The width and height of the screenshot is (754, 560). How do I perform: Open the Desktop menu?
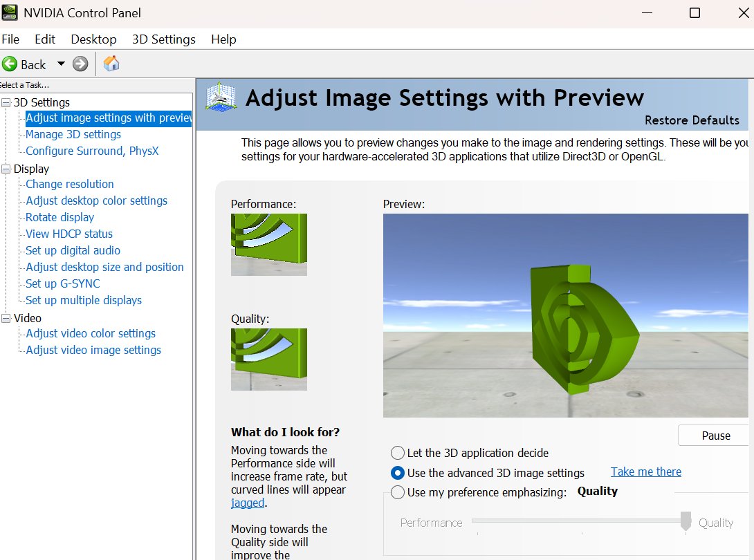[94, 39]
